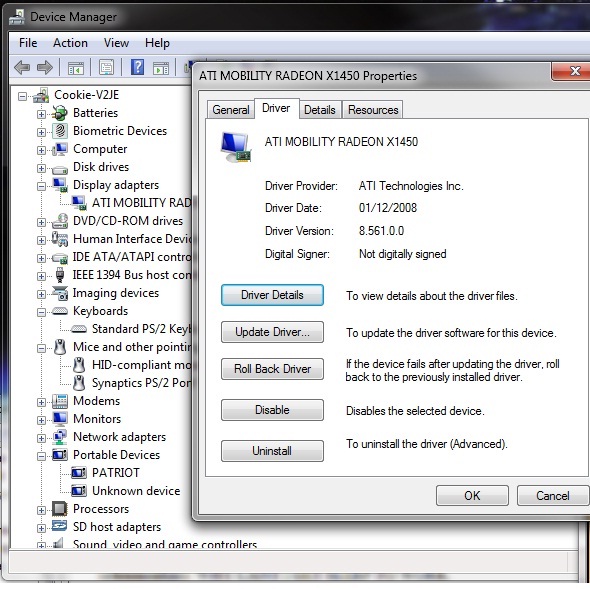Screen dimensions: 590x589
Task: Select the Monitors icon
Action: [x=59, y=419]
